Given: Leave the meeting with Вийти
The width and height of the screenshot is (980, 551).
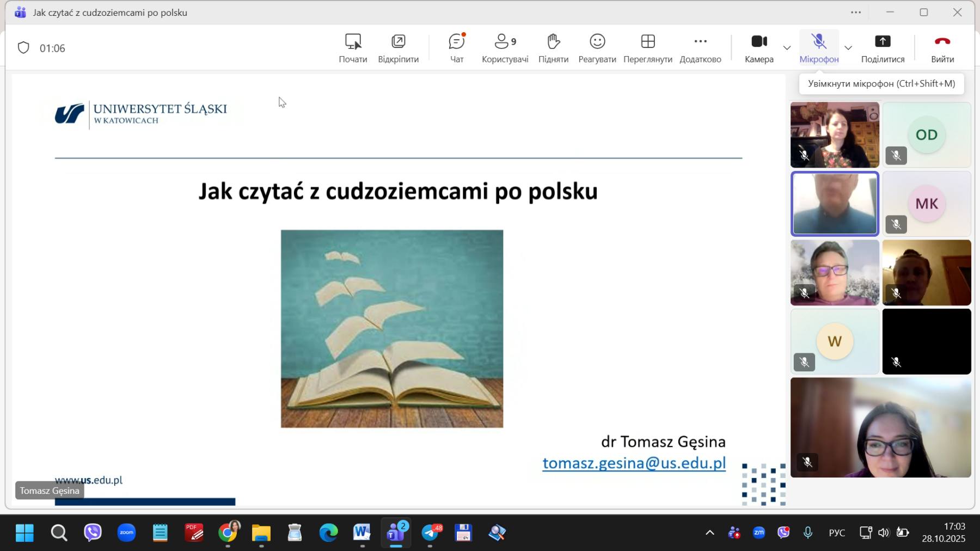Looking at the screenshot, I should (942, 48).
